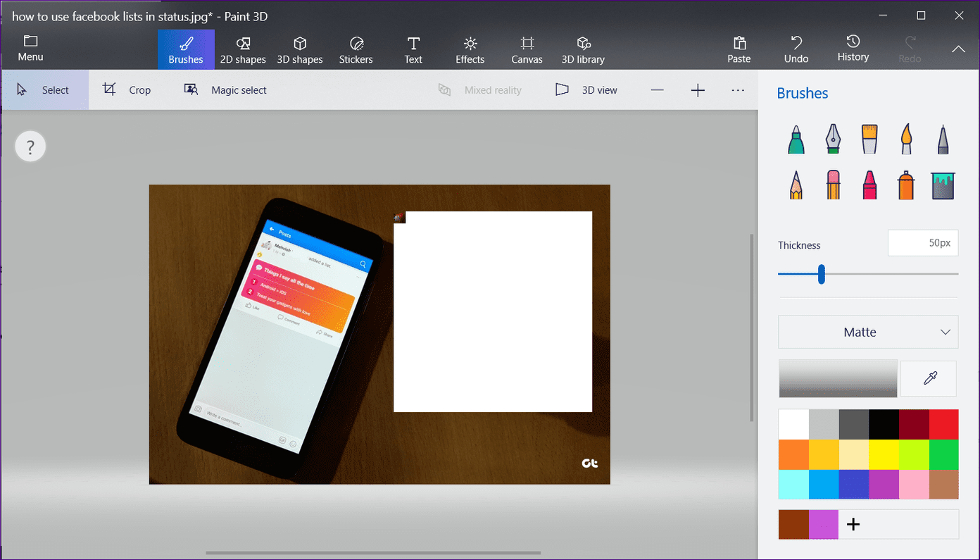Click the Thickness slider handle
Screen dimensions: 980x560
[822, 274]
